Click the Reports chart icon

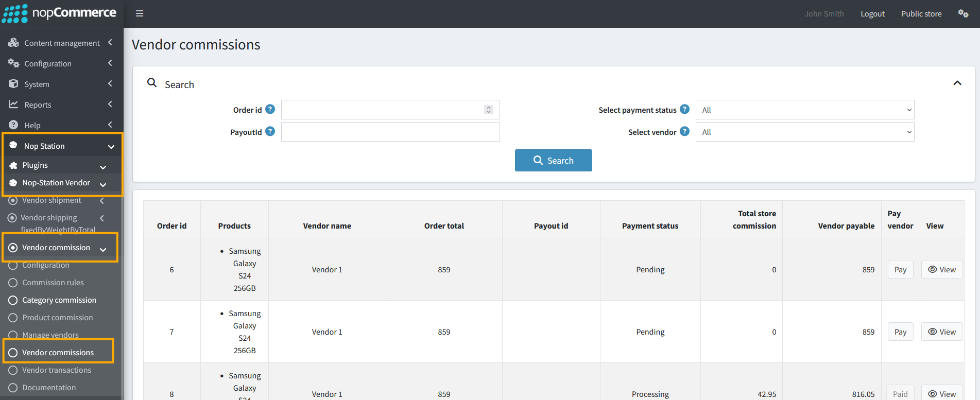point(13,105)
